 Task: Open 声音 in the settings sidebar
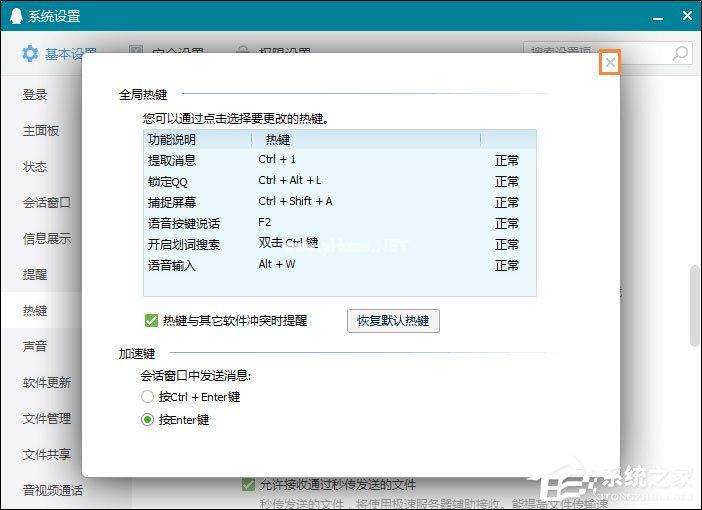tap(35, 347)
